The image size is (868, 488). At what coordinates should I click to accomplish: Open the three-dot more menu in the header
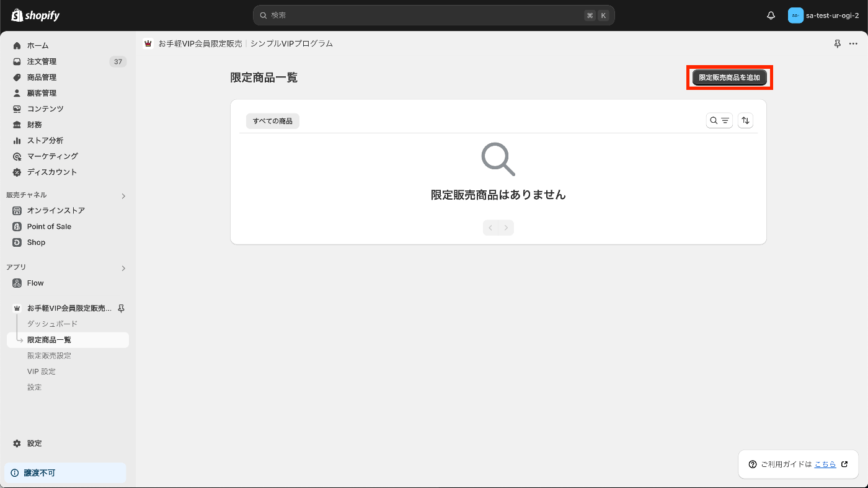(x=854, y=44)
